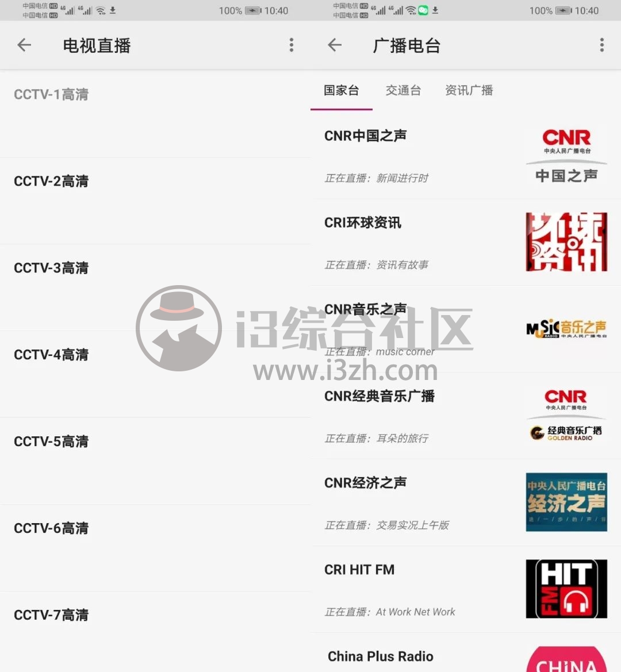This screenshot has height=672, width=621.
Task: Go back from the 电视直播 screen
Action: point(24,45)
